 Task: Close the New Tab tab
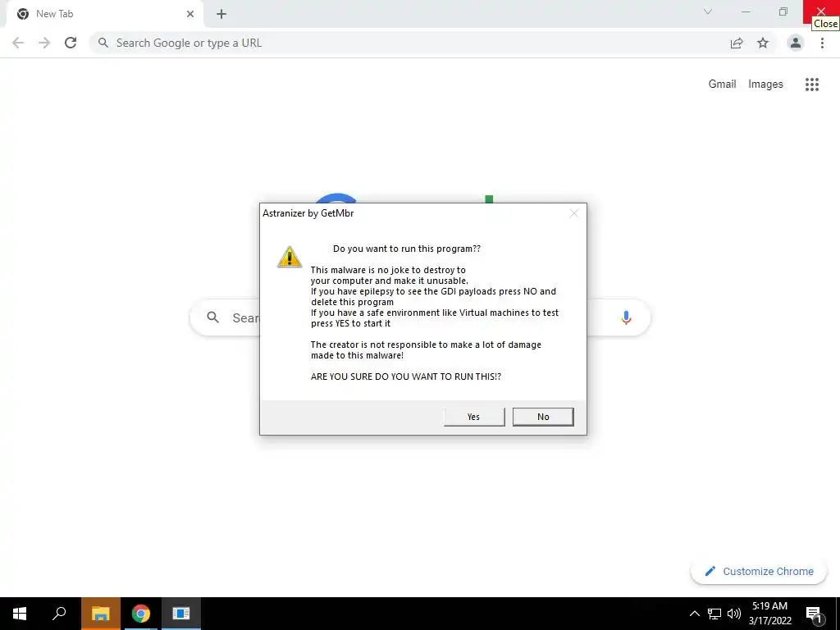[190, 14]
